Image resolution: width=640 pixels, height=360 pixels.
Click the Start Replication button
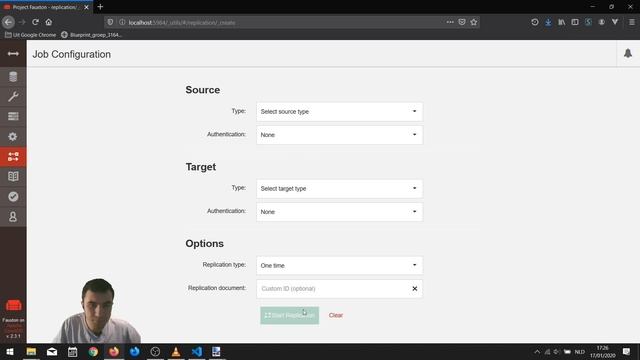pyautogui.click(x=289, y=315)
